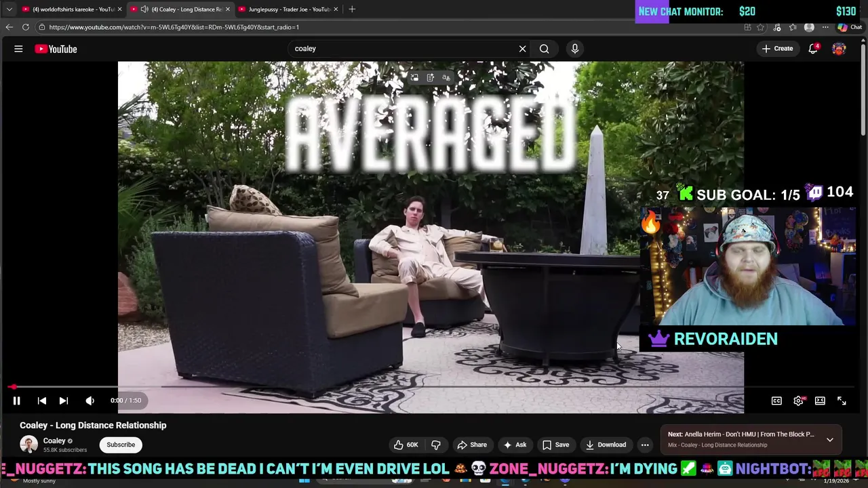Close the worldoftshirts karaoke tab
868x488 pixels.
tap(120, 9)
